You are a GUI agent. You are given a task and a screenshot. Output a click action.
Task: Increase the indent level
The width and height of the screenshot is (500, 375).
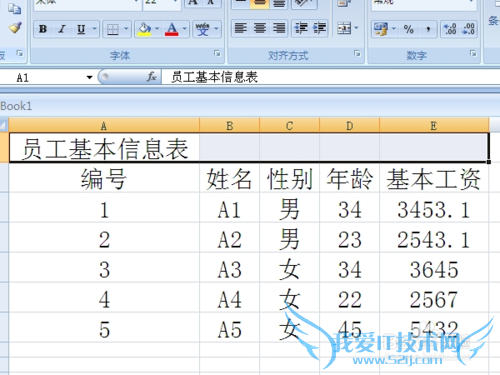coord(319,29)
